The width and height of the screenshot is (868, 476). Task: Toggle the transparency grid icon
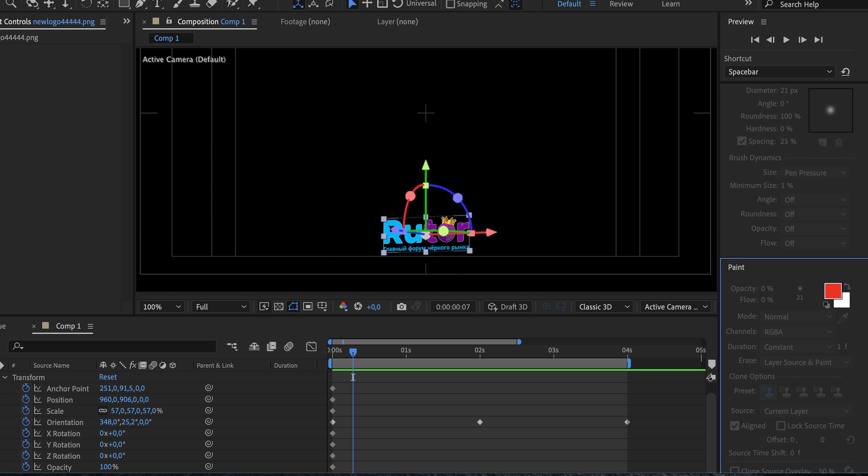click(x=279, y=307)
